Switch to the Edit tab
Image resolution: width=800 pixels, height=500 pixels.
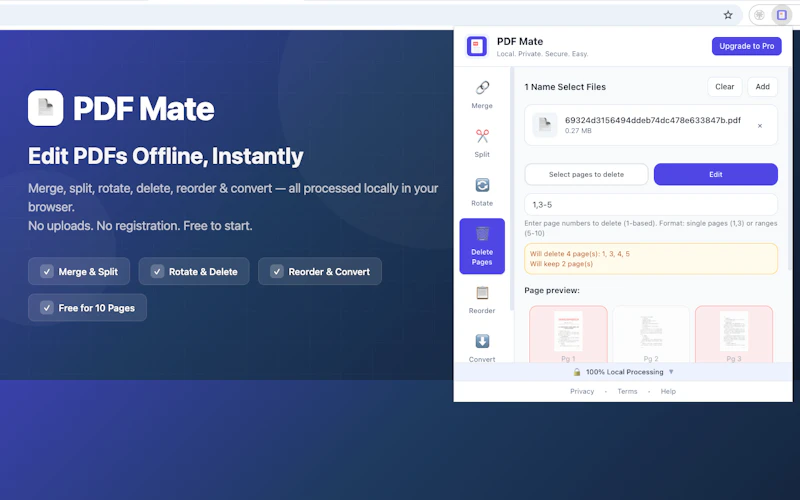tap(716, 174)
